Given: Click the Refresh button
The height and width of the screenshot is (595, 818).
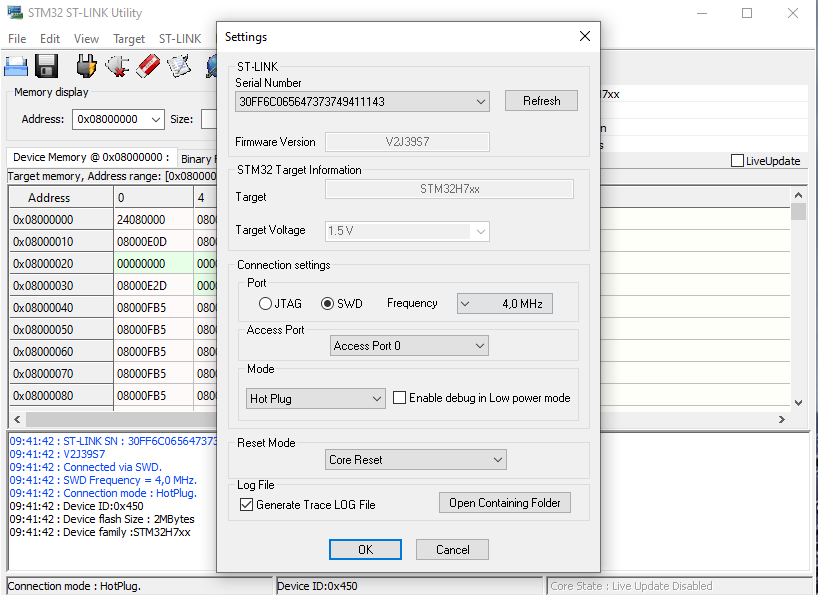Looking at the screenshot, I should (x=542, y=101).
